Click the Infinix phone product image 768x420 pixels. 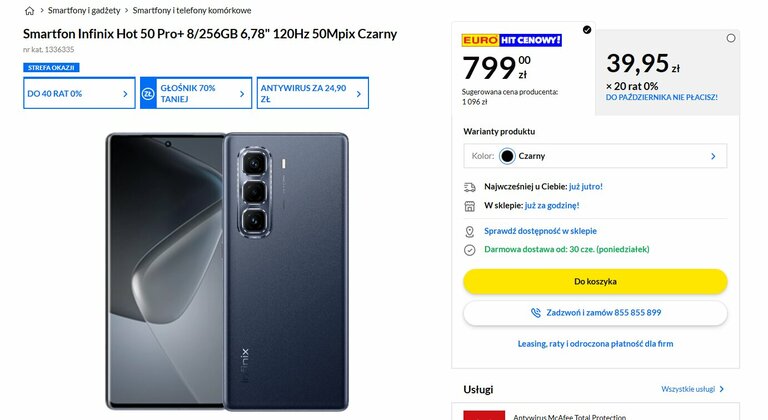(x=227, y=271)
